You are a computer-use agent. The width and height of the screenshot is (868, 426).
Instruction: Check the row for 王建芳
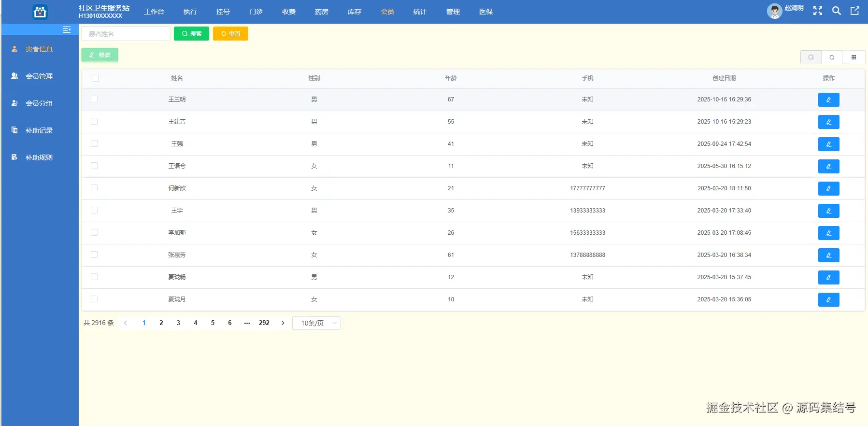[94, 121]
